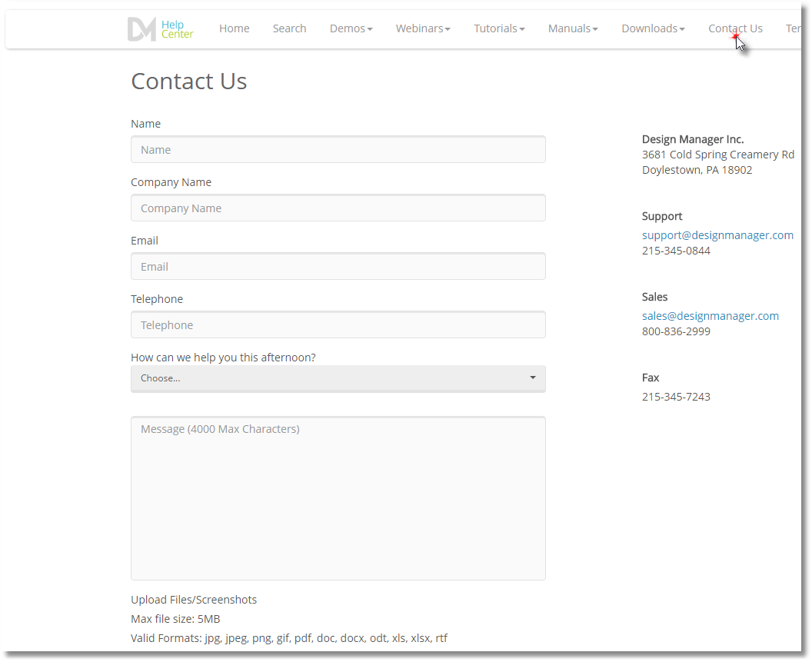Focus the Company Name text field

(x=338, y=208)
